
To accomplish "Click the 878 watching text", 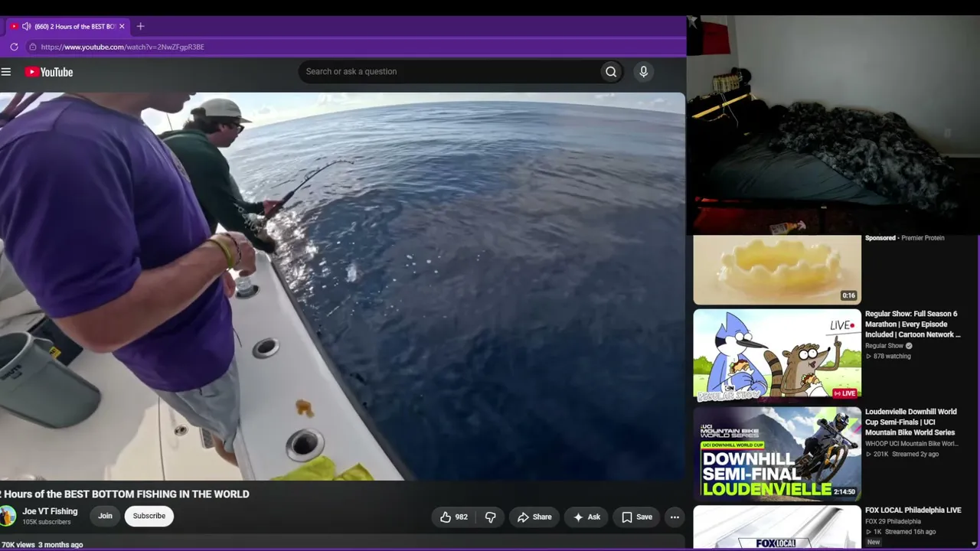I will pyautogui.click(x=892, y=357).
